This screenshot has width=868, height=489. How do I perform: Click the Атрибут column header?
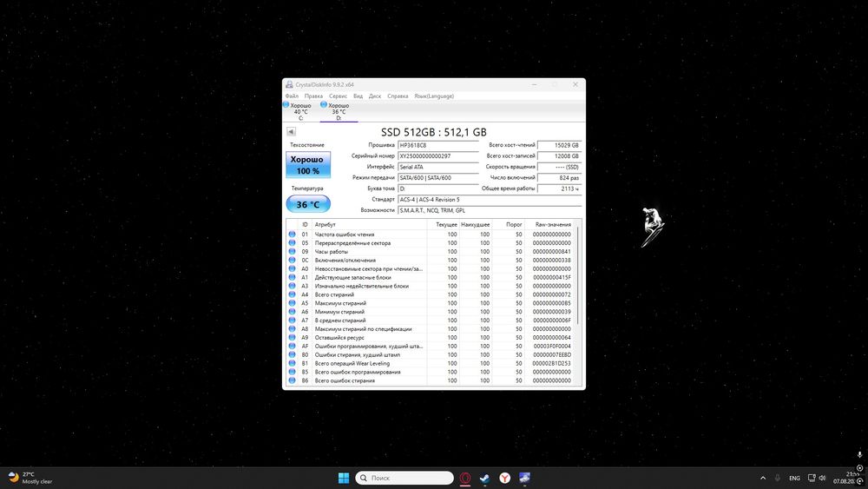pyautogui.click(x=369, y=224)
